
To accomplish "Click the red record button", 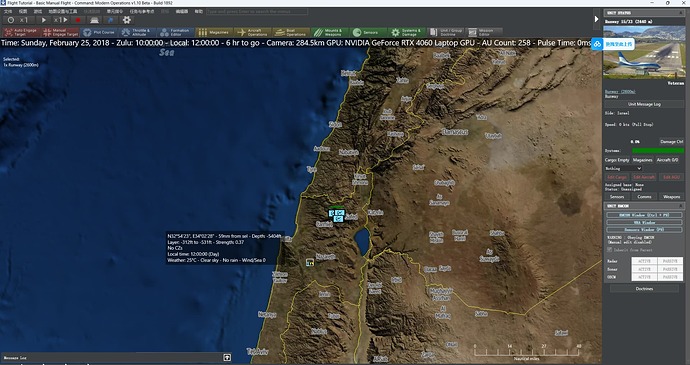I will point(78,20).
